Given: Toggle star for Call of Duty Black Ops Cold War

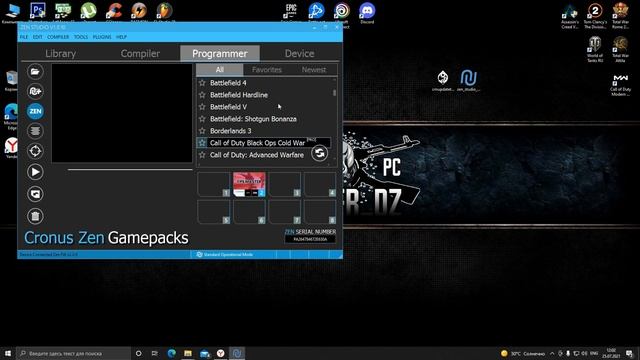Looking at the screenshot, I should tap(202, 143).
